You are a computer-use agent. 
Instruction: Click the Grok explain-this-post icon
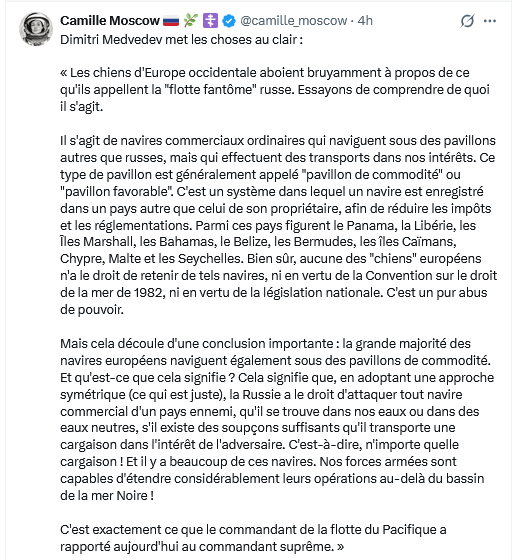467,21
